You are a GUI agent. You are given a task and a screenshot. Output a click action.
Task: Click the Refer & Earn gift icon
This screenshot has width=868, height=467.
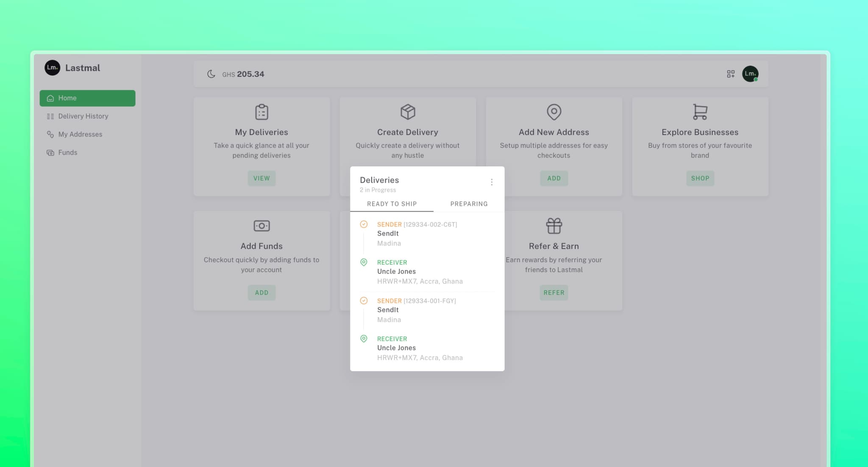pyautogui.click(x=554, y=226)
